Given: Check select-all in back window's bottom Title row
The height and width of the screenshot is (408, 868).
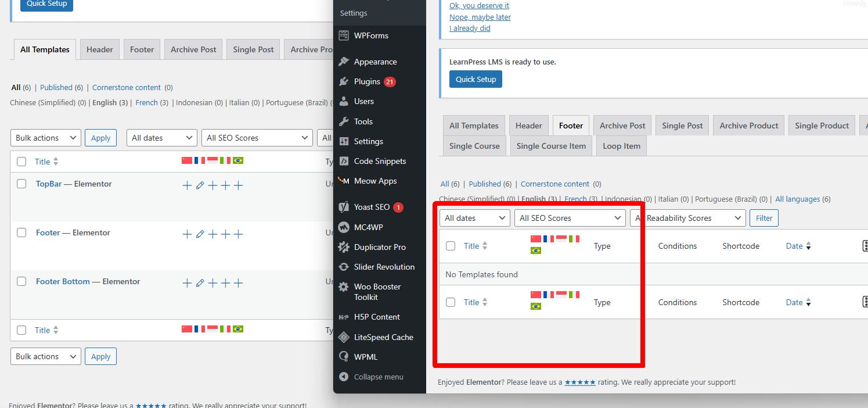Looking at the screenshot, I should 21,330.
